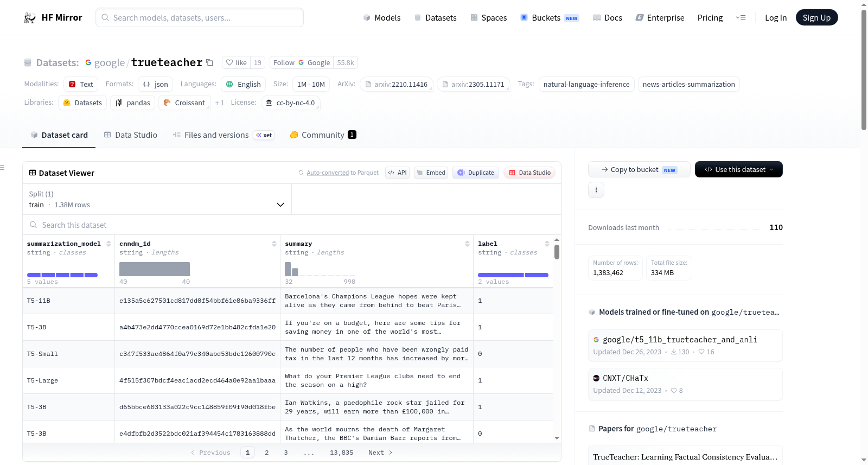The width and height of the screenshot is (868, 465).
Task: Sort the summary column
Action: 467,244
